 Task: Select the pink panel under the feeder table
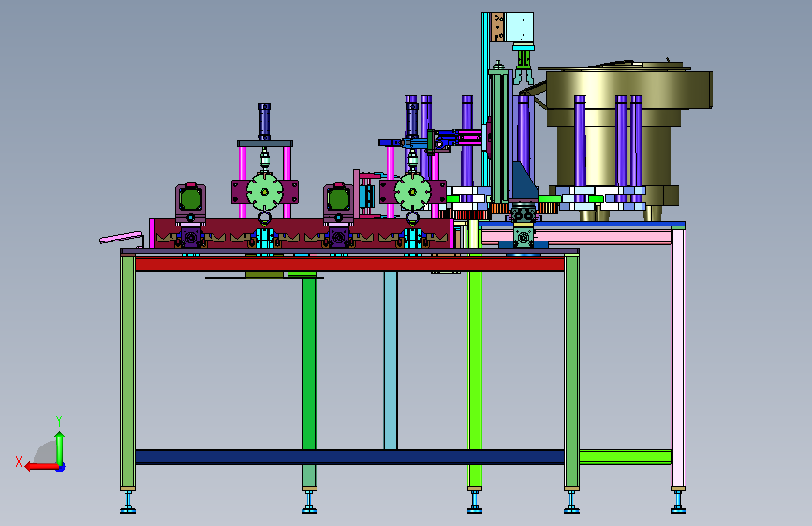coord(576,238)
